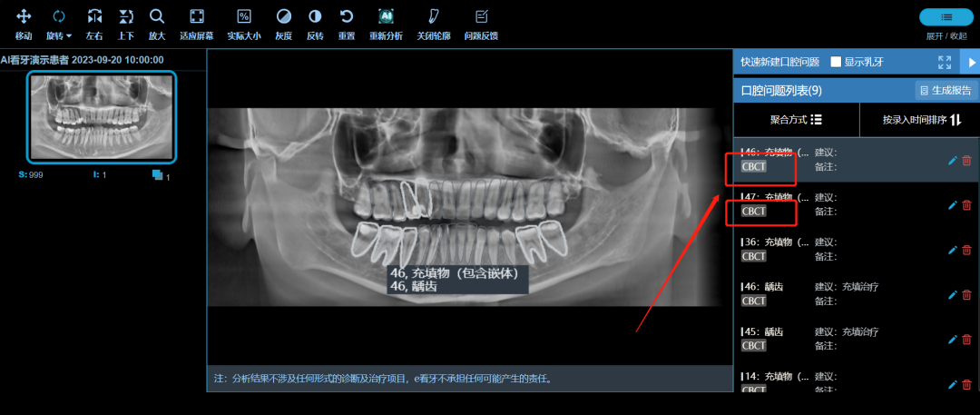Viewport: 980px width, 415px height.
Task: Toggle 按录入时间排序 sort order
Action: click(x=921, y=120)
